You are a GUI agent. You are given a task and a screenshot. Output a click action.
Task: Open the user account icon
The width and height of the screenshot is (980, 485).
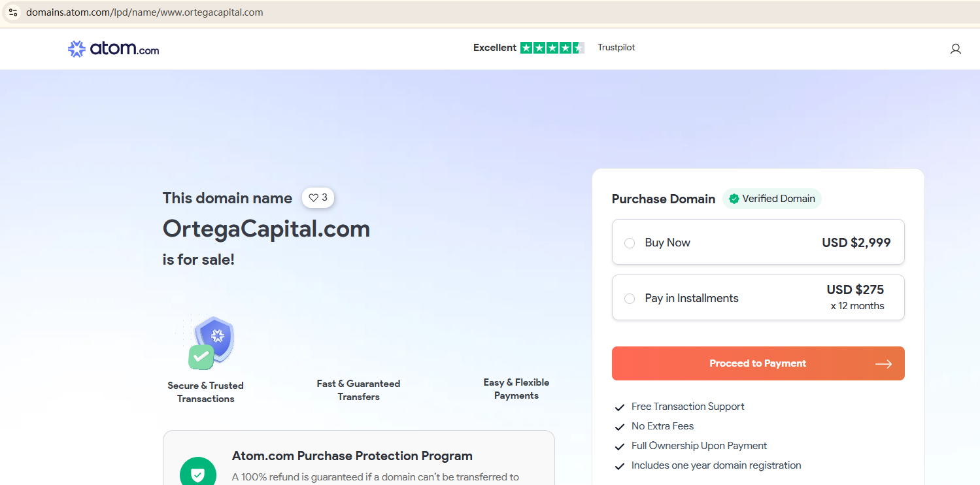tap(955, 49)
